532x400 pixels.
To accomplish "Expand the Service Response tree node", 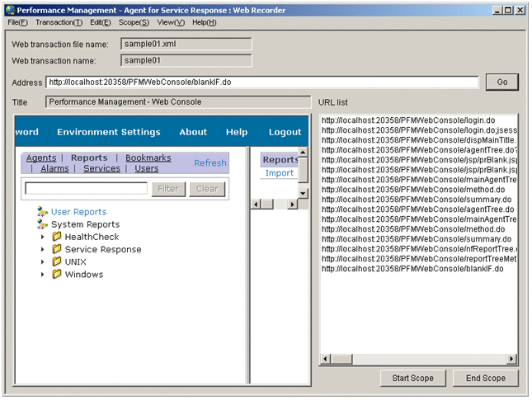I will 43,249.
